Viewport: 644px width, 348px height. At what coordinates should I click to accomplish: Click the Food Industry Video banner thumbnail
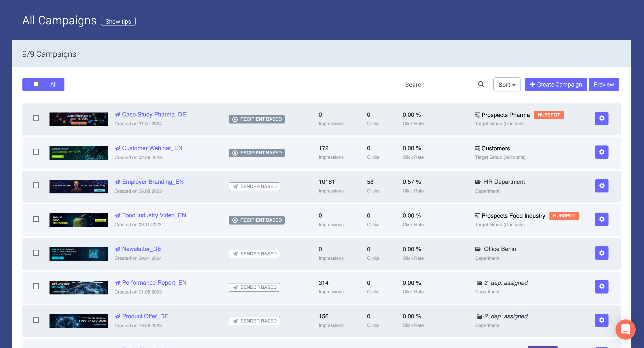click(x=79, y=220)
